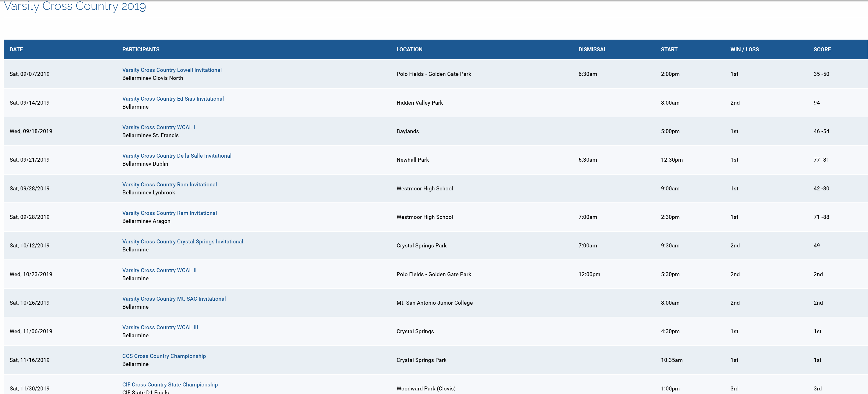Click score 77 -81
This screenshot has height=394, width=868.
pyautogui.click(x=822, y=160)
